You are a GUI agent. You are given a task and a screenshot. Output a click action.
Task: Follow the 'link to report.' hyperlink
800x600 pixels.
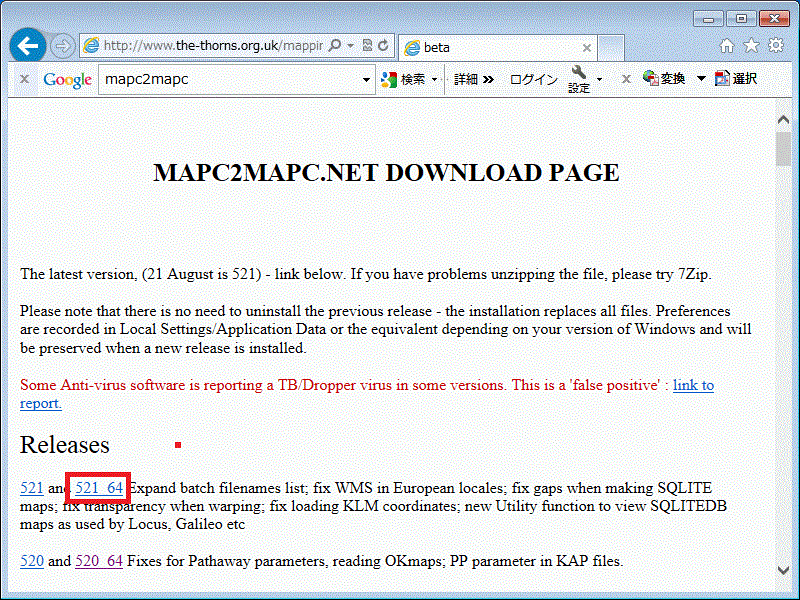(x=693, y=385)
